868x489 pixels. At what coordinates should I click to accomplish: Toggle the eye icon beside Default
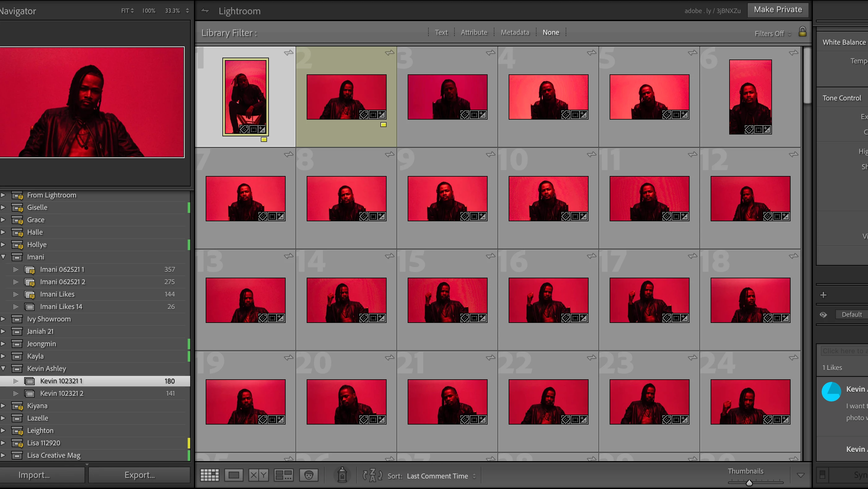823,315
